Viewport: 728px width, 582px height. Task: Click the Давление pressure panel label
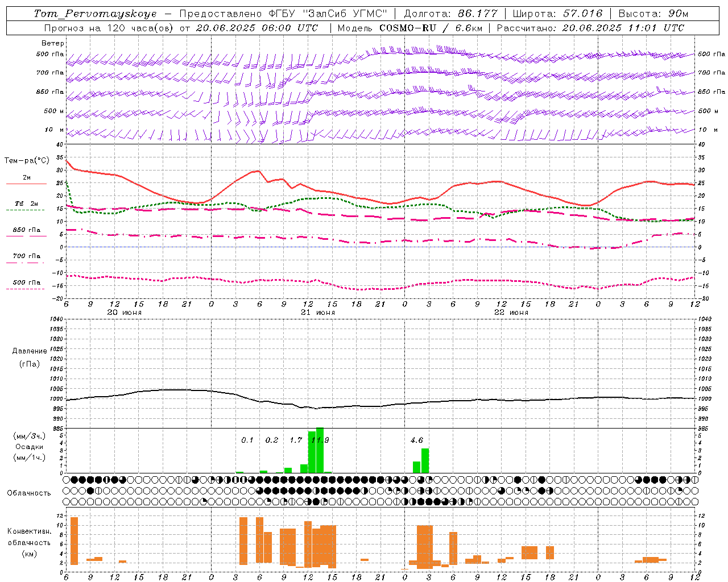coord(30,351)
